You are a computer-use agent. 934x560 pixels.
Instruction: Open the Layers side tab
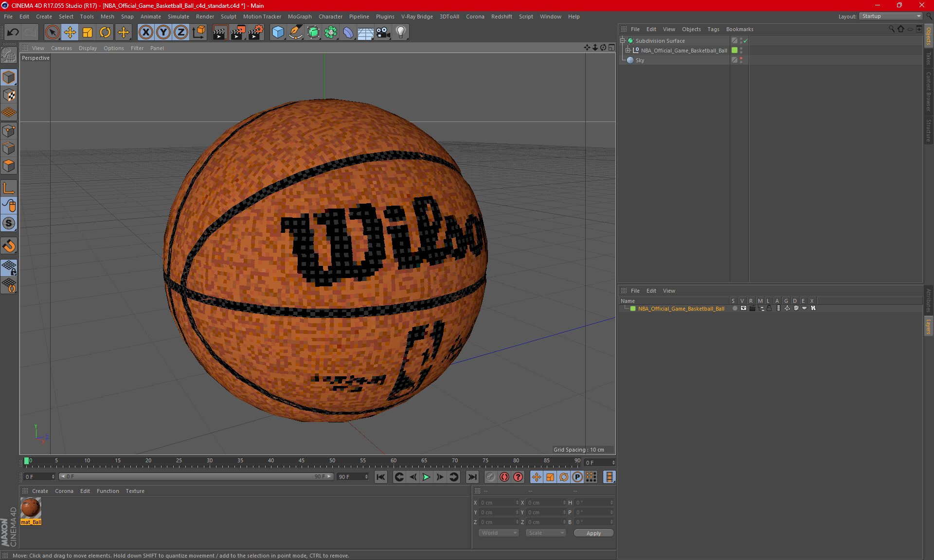[x=928, y=327]
